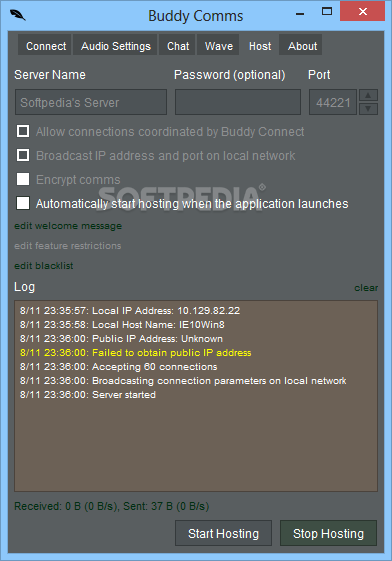Click the Password (optional) field
The height and width of the screenshot is (561, 392).
pos(238,102)
